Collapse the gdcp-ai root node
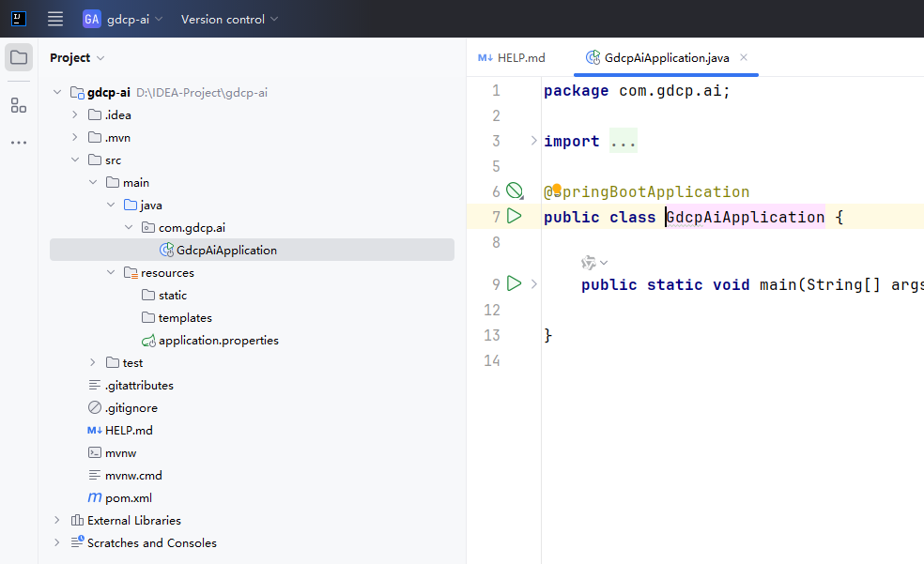Viewport: 924px width, 564px height. [57, 92]
